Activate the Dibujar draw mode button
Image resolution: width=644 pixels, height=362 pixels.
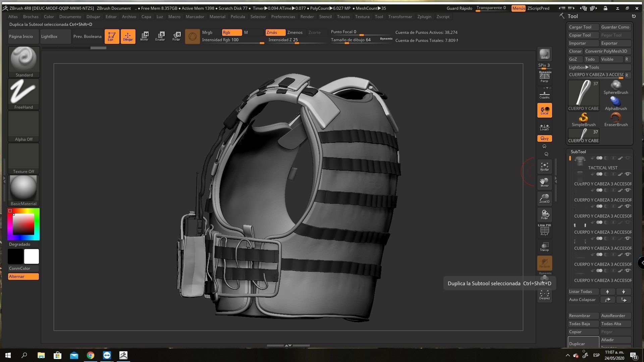pos(128,36)
